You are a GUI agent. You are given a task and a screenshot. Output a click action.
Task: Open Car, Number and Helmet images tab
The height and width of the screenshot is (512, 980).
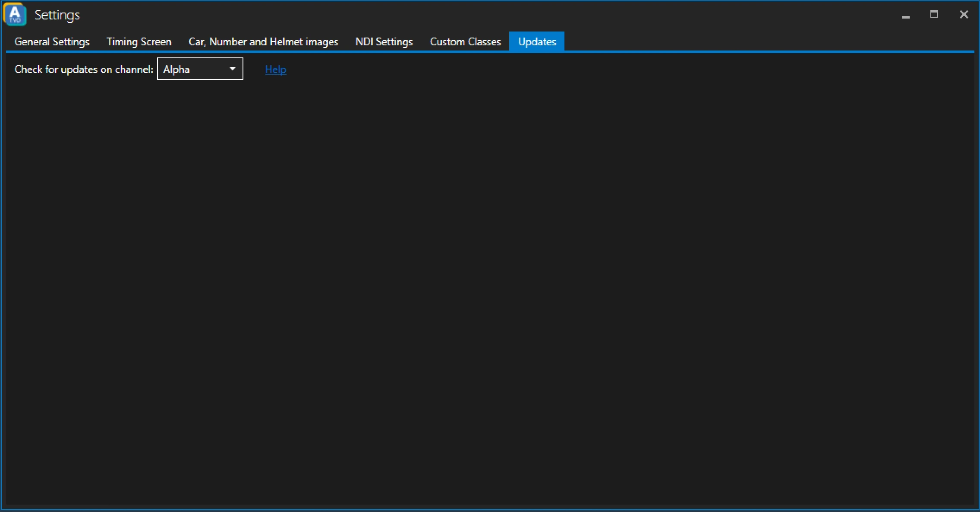click(x=263, y=42)
